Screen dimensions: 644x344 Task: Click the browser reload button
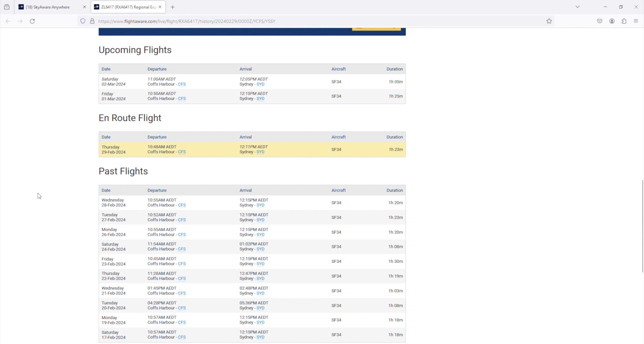pos(32,21)
